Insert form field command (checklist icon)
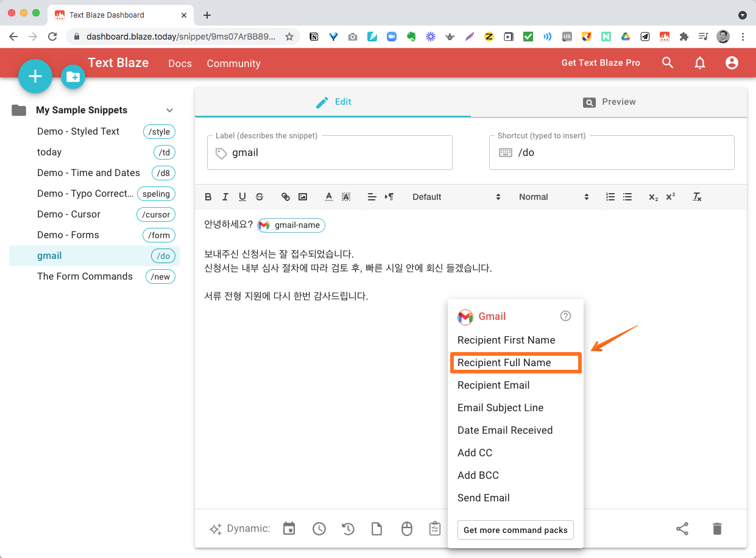Viewport: 756px width, 558px height. pyautogui.click(x=435, y=529)
